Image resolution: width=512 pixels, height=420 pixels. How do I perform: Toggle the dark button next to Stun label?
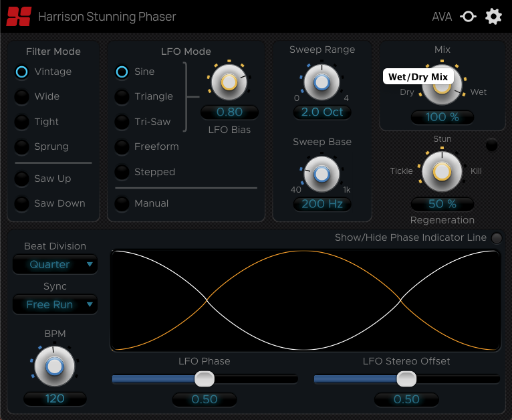click(x=491, y=144)
